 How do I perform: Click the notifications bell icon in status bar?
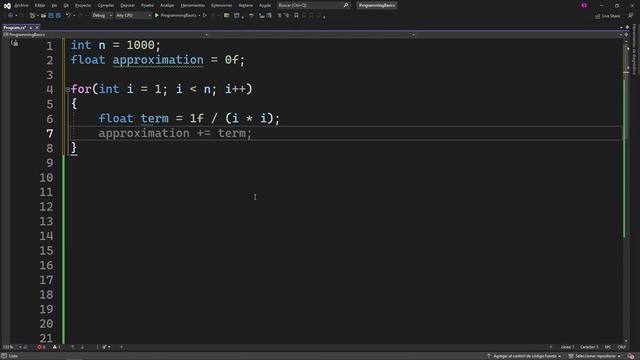tap(631, 356)
